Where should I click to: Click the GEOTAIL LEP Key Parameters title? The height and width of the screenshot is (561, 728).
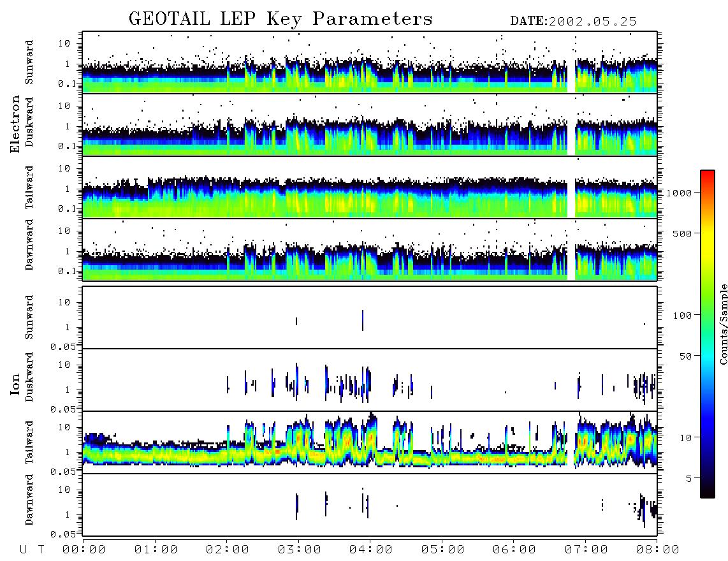tap(280, 20)
